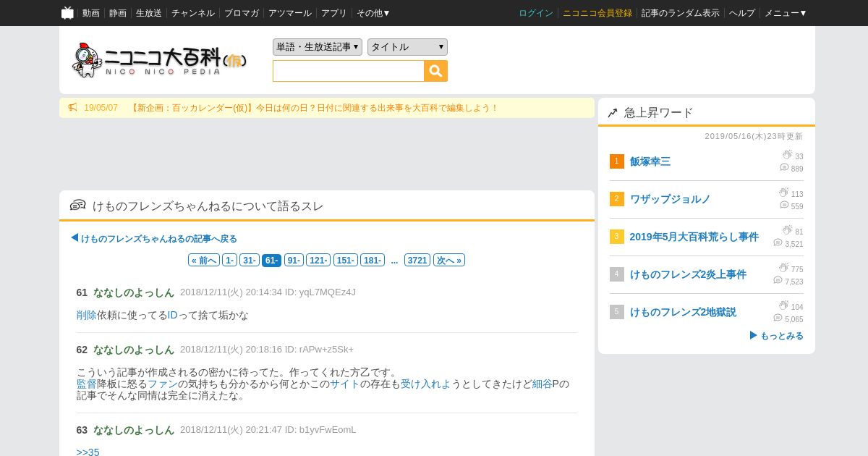Open trending word けものフレンズ2地獄説

[x=683, y=312]
